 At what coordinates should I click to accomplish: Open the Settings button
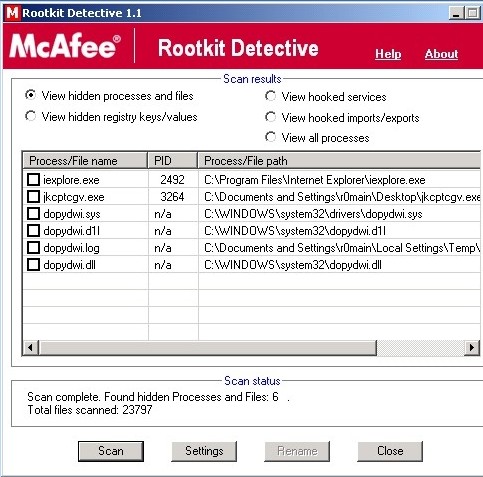(204, 451)
